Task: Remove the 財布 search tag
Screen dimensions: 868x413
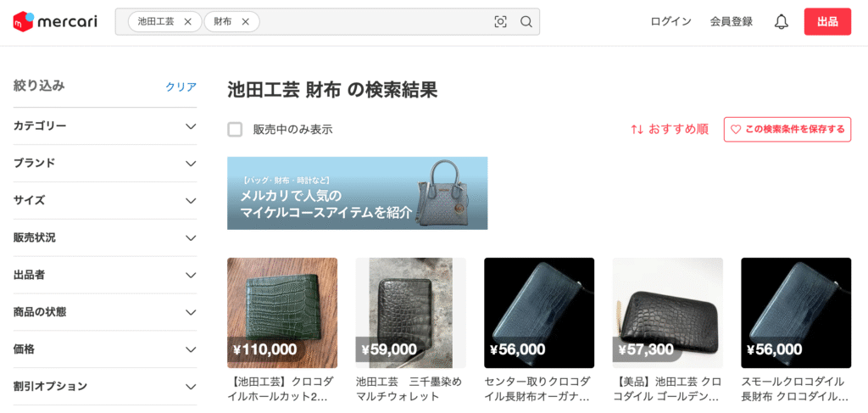Action: 246,21
